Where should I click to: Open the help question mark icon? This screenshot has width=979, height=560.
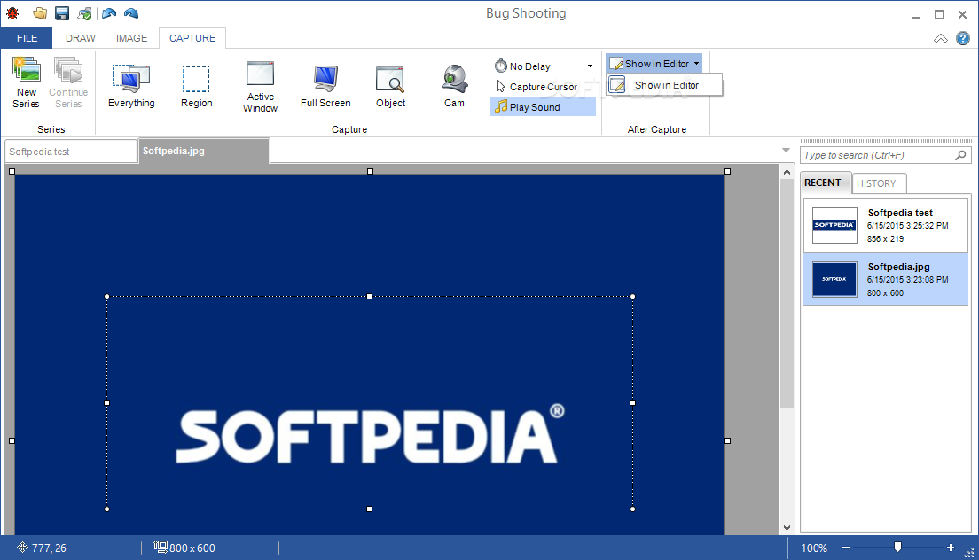963,38
